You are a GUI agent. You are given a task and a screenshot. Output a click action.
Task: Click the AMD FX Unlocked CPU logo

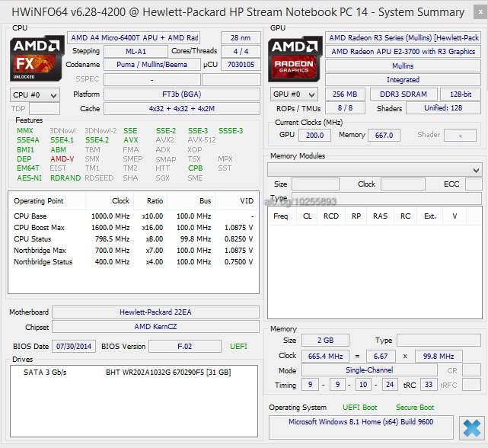coord(37,58)
